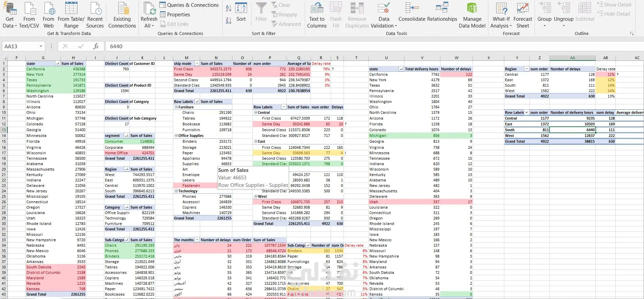Click Show Detail in Outline
The image size is (644, 299).
(614, 5)
